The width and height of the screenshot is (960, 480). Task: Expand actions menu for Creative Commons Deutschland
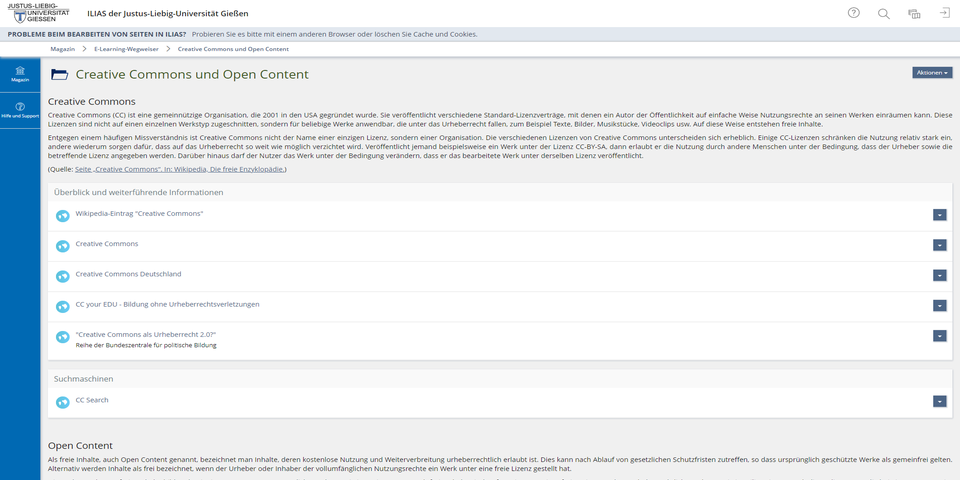tap(940, 276)
